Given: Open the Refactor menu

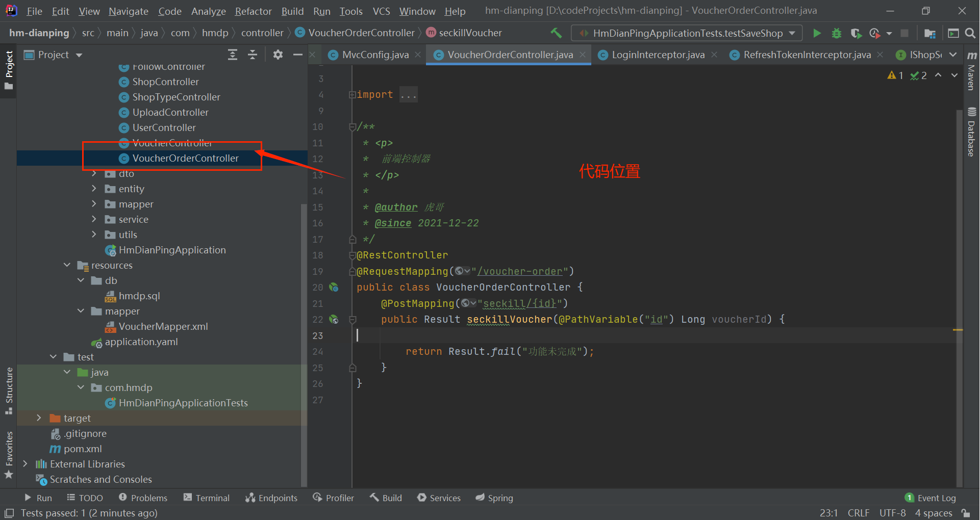Looking at the screenshot, I should click(253, 11).
